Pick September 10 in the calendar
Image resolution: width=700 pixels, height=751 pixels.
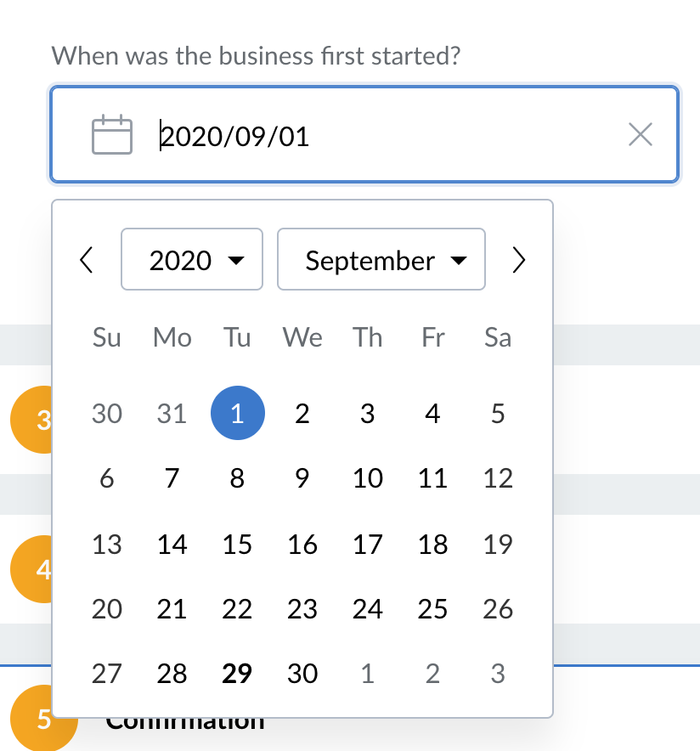(368, 478)
